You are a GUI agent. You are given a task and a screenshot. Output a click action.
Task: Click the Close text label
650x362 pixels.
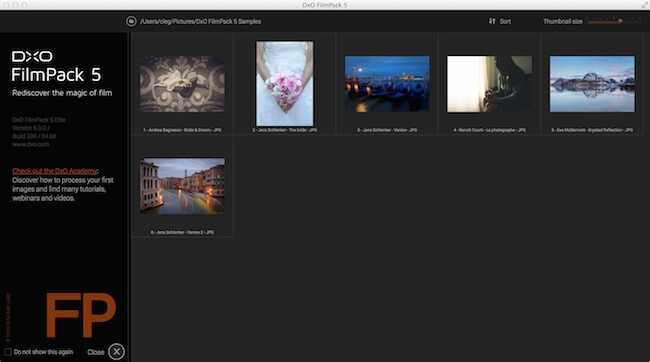pos(96,352)
